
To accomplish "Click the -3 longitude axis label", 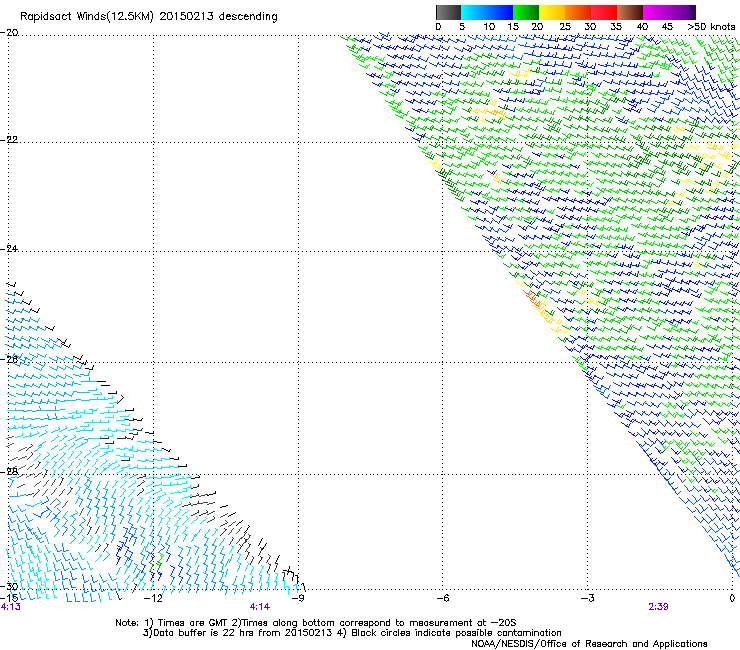I will (x=587, y=598).
